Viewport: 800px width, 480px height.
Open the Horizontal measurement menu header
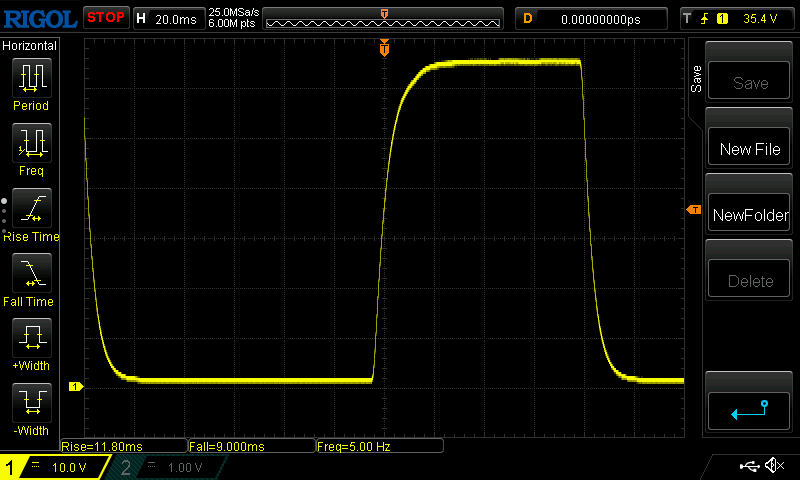(x=30, y=46)
